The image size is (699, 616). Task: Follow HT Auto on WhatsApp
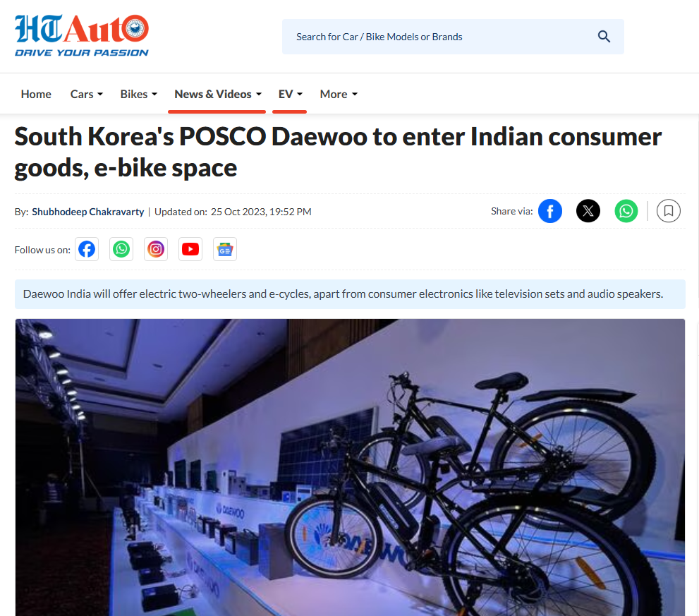point(121,249)
